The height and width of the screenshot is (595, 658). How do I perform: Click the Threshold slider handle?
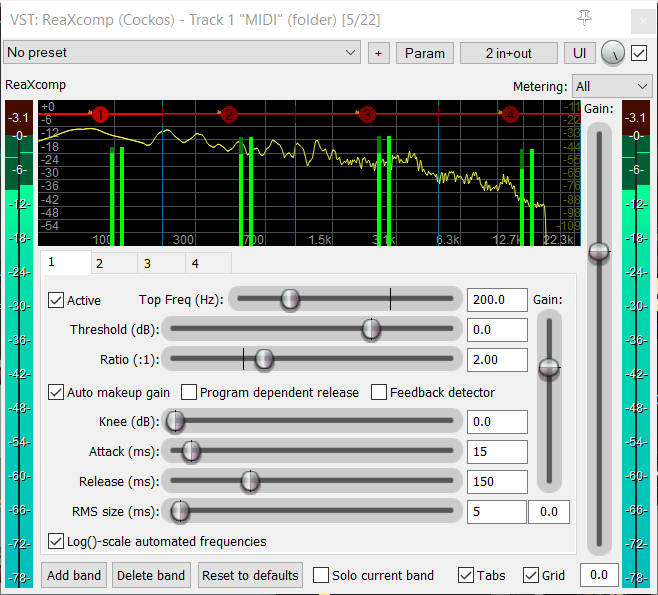click(371, 329)
